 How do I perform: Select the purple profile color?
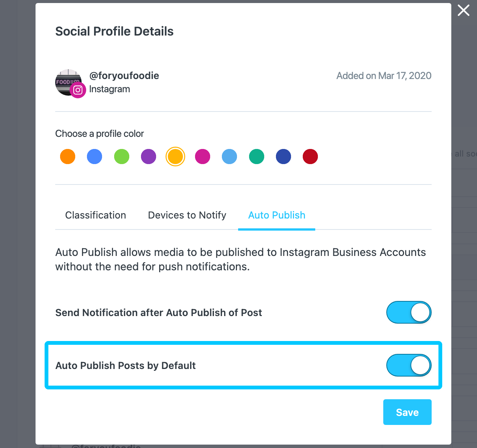pos(149,157)
